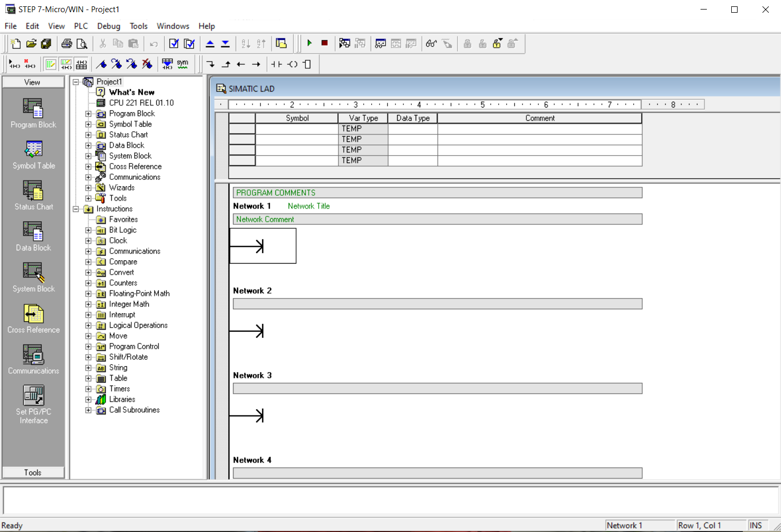Toggle network comments visibility button
The width and height of the screenshot is (781, 532).
66,64
